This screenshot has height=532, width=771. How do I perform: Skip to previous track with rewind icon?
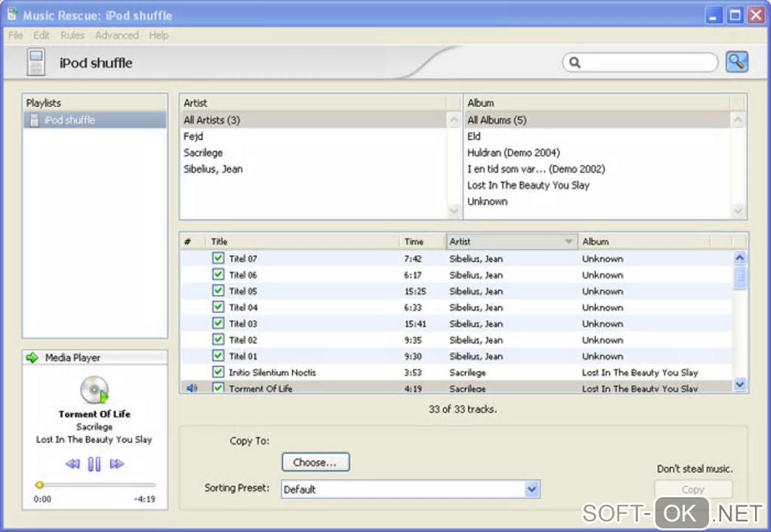click(73, 464)
